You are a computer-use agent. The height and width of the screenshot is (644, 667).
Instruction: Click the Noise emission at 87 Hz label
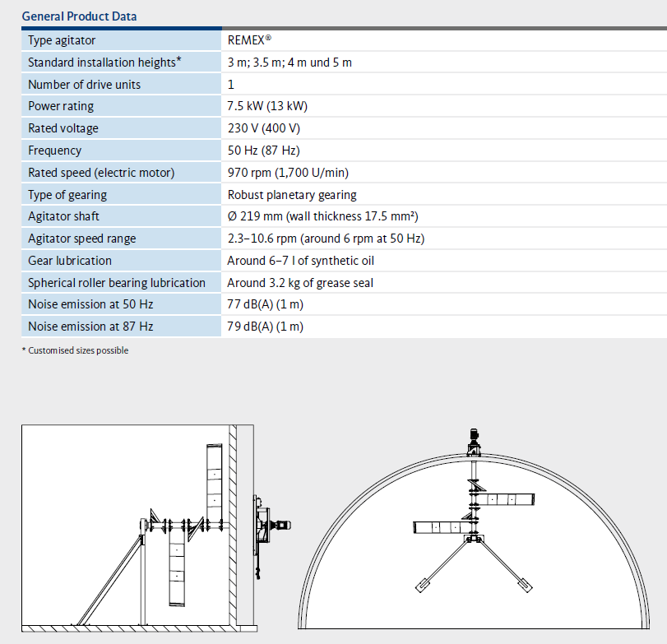coord(90,327)
